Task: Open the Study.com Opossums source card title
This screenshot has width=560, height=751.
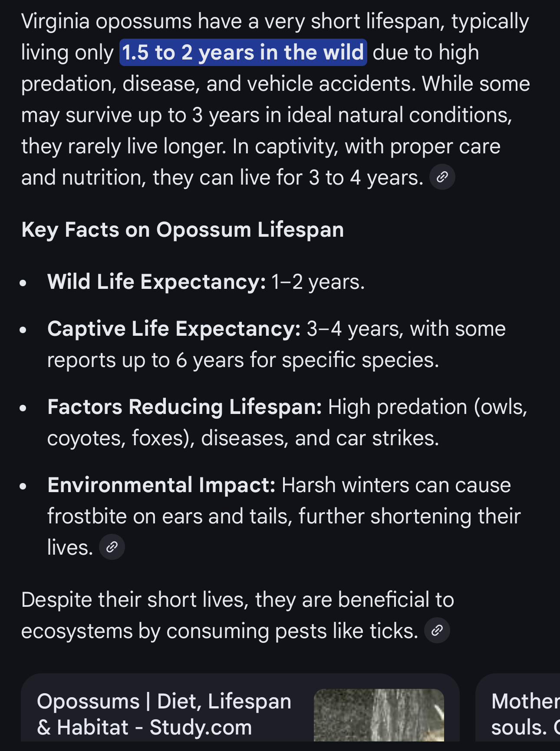Action: (164, 714)
